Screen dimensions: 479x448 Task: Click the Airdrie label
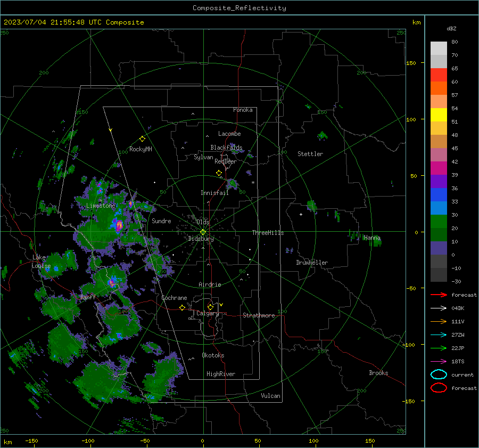coord(210,284)
